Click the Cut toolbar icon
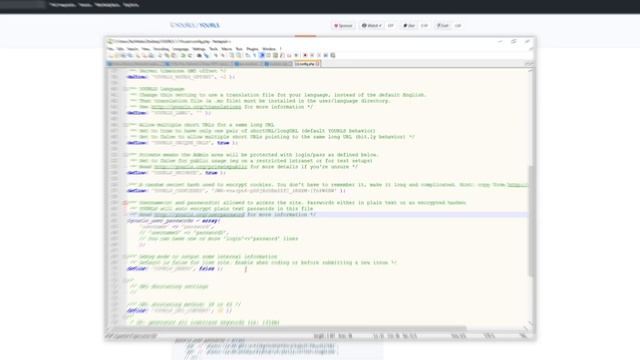Viewport: 640px width, 360px height. click(160, 55)
